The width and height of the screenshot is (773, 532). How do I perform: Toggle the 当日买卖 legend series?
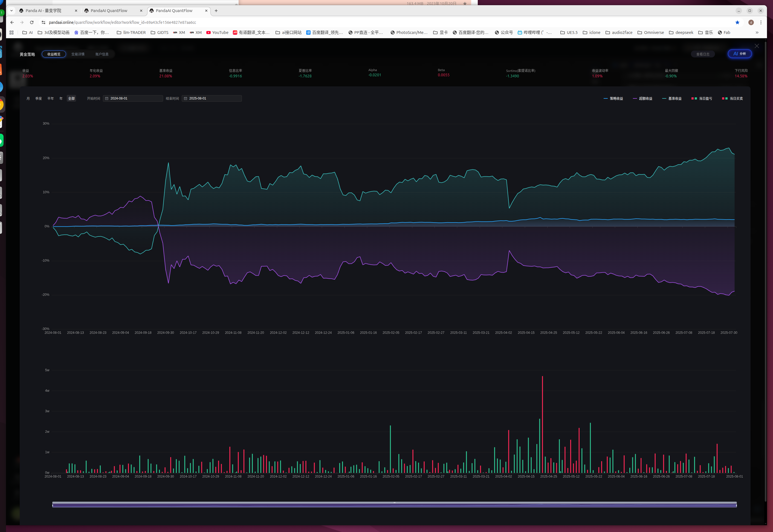tap(732, 98)
